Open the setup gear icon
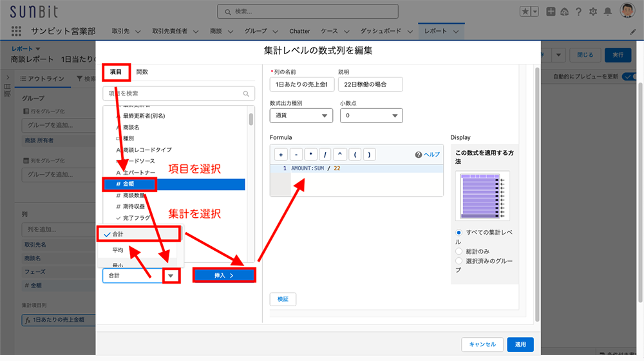Image resolution: width=644 pixels, height=361 pixels. click(592, 12)
